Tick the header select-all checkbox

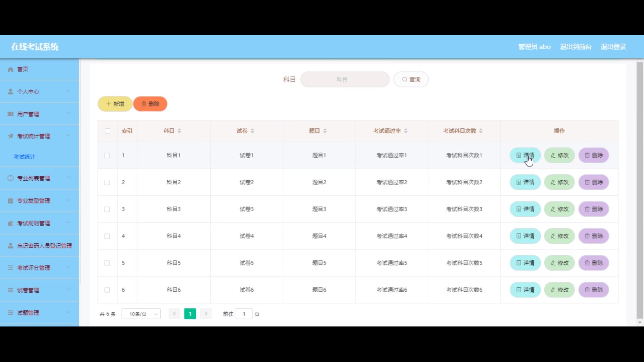[x=107, y=131]
